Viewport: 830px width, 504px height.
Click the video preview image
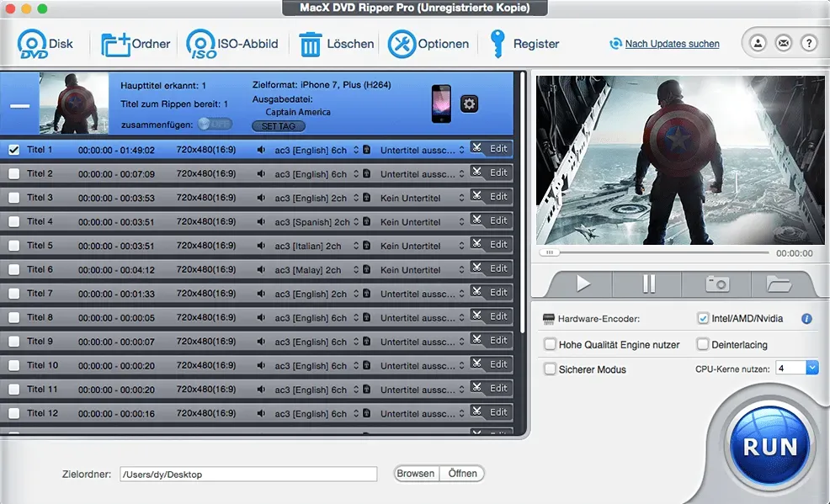(680, 160)
